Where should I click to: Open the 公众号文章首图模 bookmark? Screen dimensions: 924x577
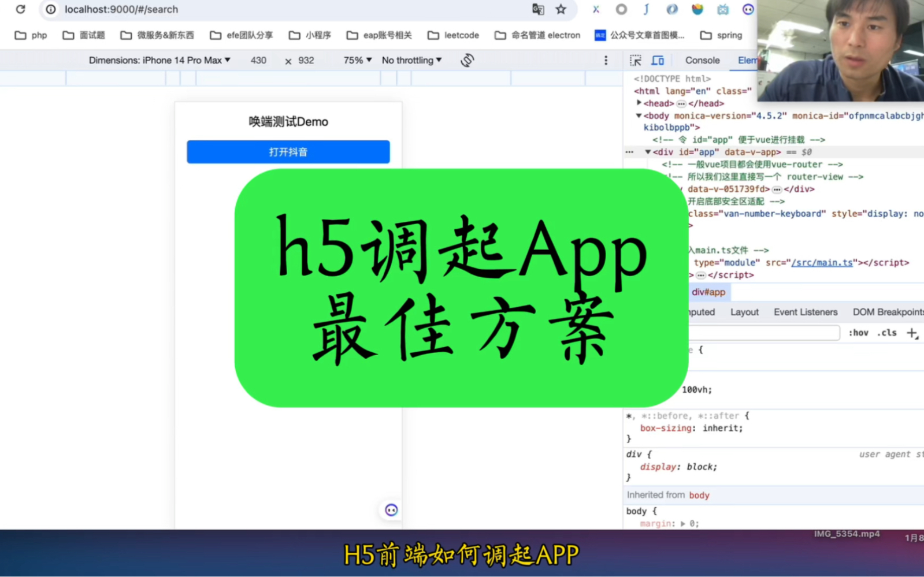click(x=640, y=35)
